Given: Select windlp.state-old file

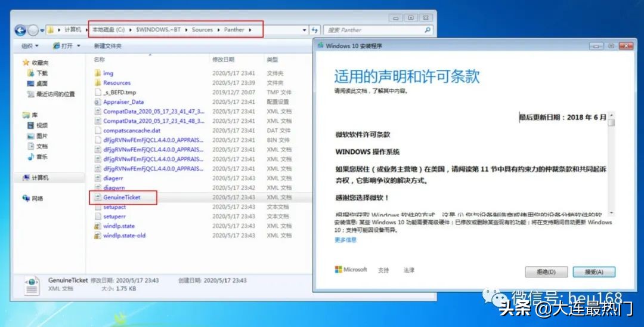Looking at the screenshot, I should click(124, 235).
